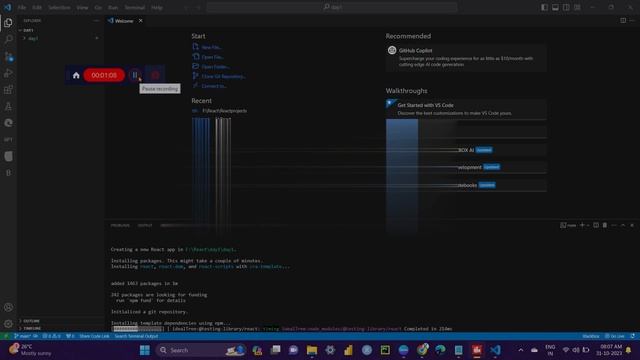Image resolution: width=640 pixels, height=360 pixels.
Task: Open editor More Actions ellipsis
Action: [632, 20]
